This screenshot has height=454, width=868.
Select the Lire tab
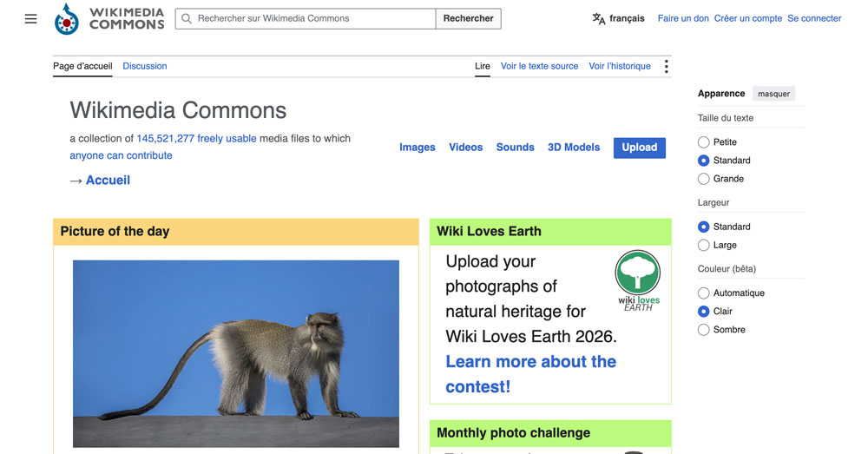point(482,66)
